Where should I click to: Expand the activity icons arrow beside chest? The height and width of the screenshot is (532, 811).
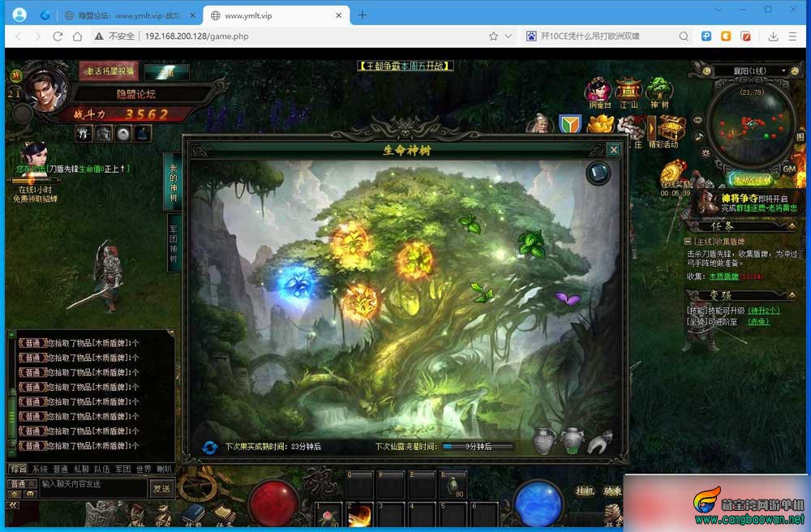[650, 127]
